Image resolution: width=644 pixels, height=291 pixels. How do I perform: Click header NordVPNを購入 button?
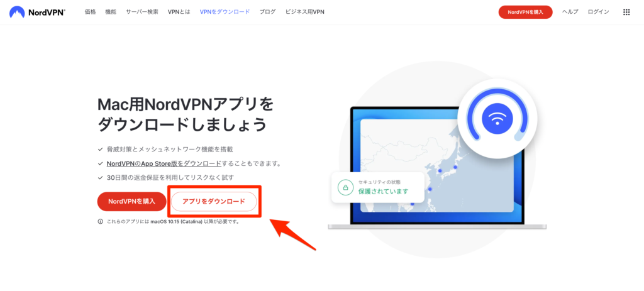[525, 13]
